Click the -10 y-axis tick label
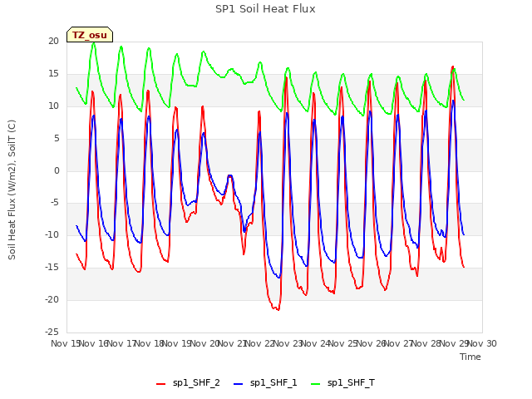 point(52,234)
